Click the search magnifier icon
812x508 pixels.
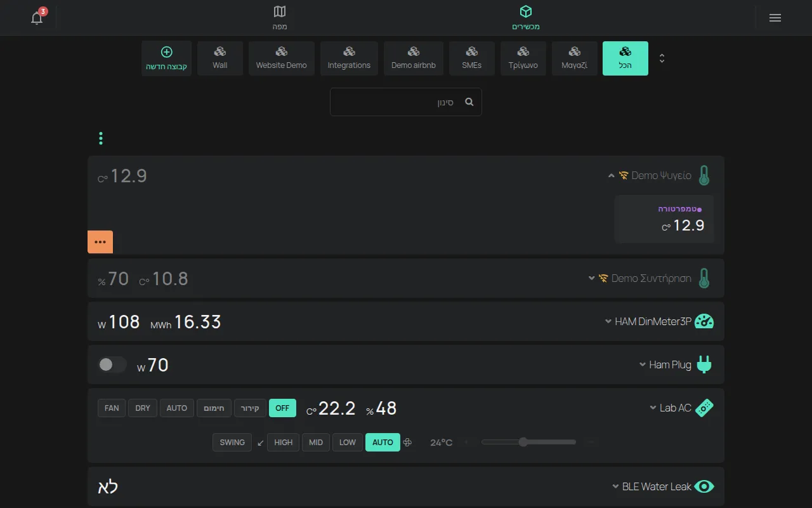pyautogui.click(x=469, y=102)
